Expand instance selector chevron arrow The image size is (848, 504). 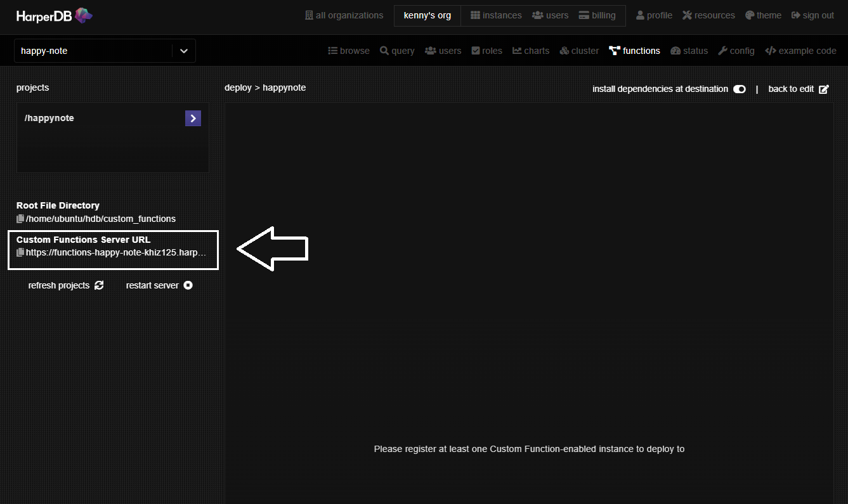(184, 51)
